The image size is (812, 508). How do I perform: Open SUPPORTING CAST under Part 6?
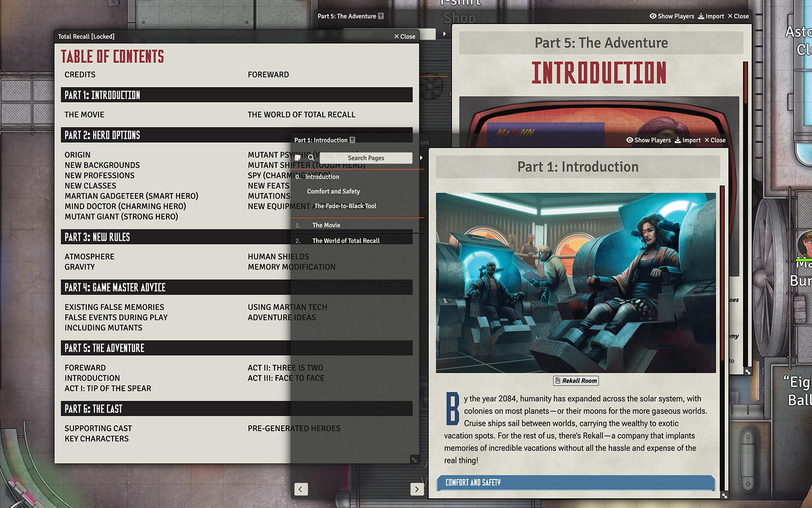(98, 428)
